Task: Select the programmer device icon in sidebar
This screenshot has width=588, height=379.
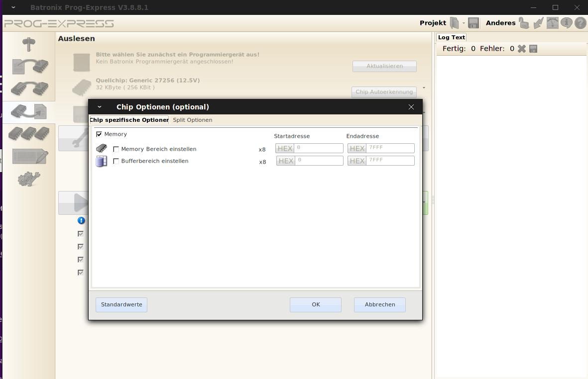Action: [29, 44]
